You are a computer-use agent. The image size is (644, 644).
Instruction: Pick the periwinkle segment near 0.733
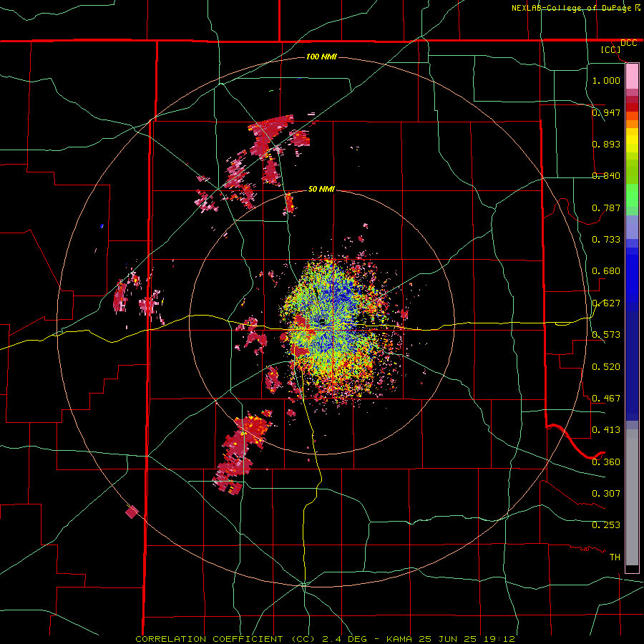(x=632, y=227)
